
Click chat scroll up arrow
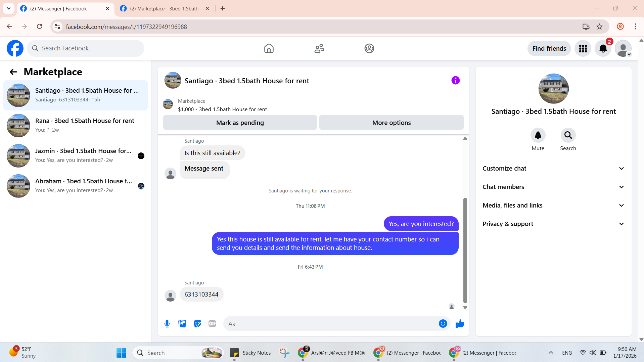pos(465,138)
